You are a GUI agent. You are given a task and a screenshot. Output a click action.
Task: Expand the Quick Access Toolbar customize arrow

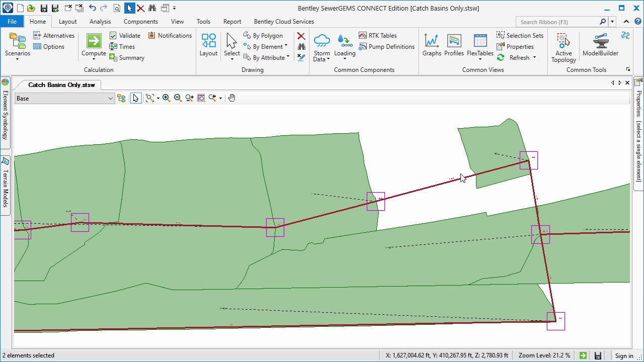click(174, 8)
